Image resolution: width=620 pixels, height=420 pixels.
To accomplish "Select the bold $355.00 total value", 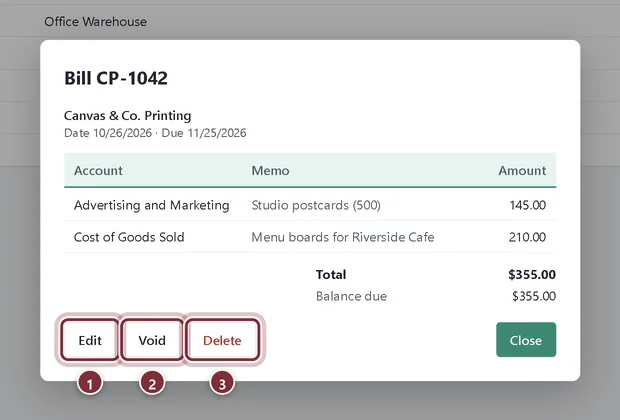I will pyautogui.click(x=532, y=274).
